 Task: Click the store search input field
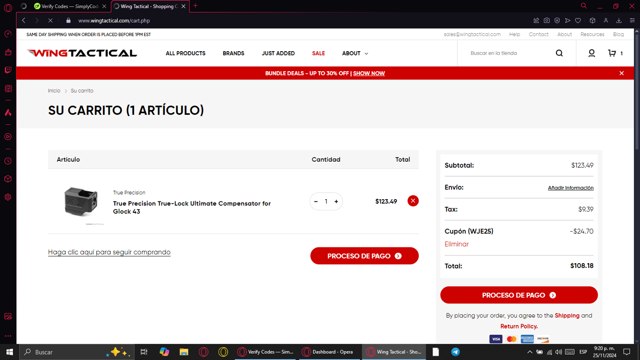(x=508, y=53)
